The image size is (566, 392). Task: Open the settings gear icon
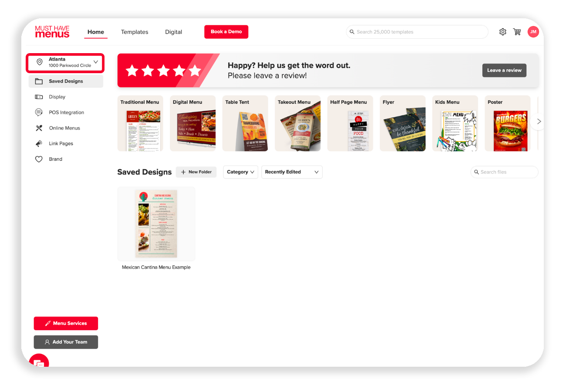503,32
